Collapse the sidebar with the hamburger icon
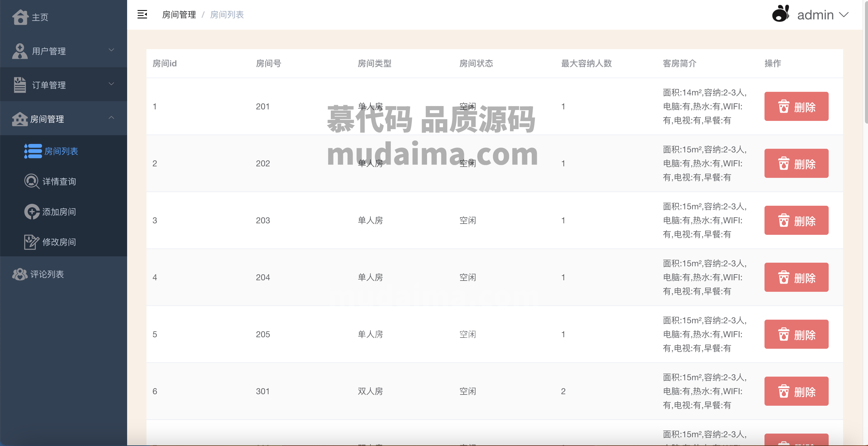868x446 pixels. coord(142,15)
